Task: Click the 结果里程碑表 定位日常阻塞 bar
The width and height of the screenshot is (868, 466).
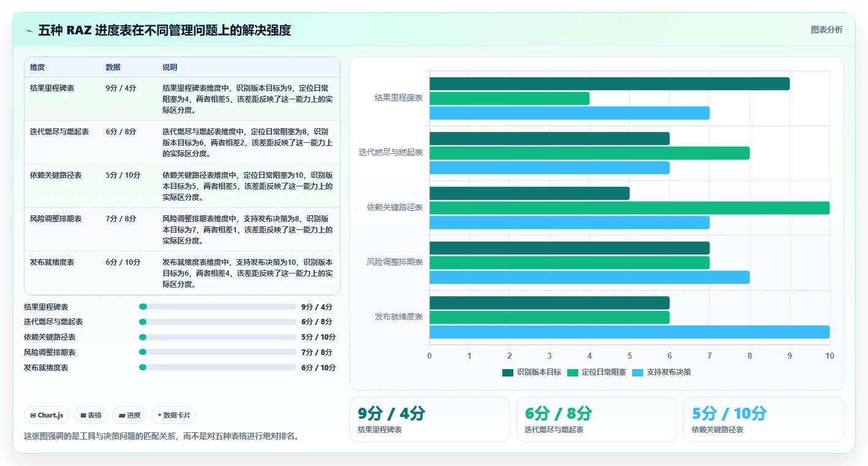Action: pyautogui.click(x=509, y=98)
